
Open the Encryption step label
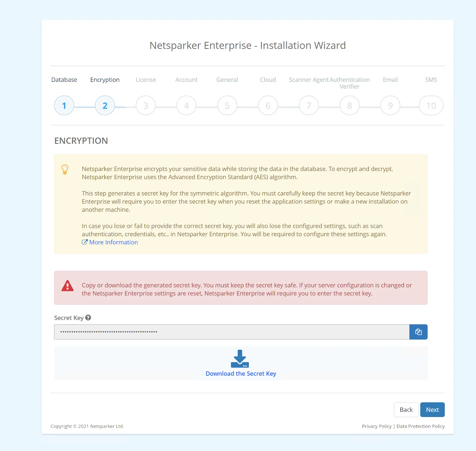105,80
